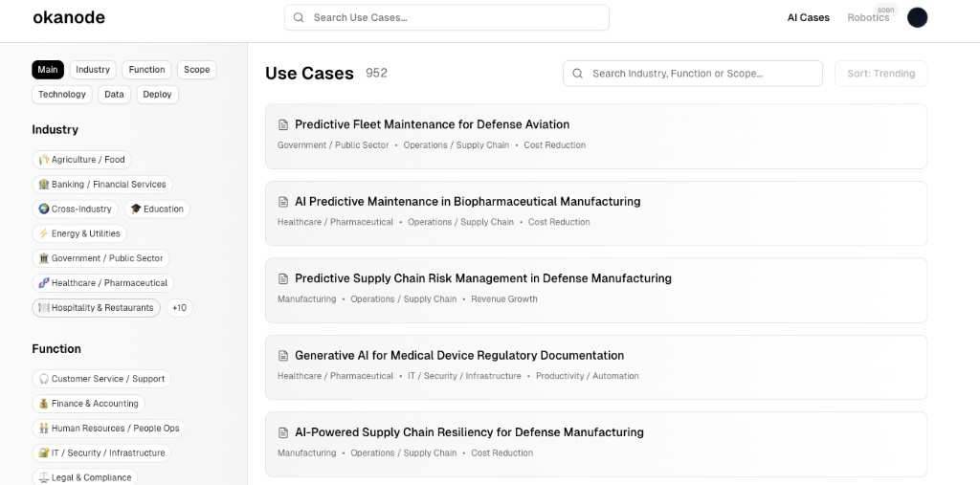
Task: Open the Sort: Trending dropdown
Action: [880, 74]
